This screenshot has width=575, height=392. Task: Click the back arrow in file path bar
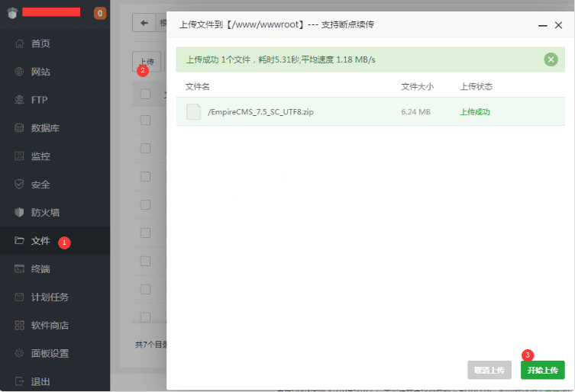(x=143, y=23)
